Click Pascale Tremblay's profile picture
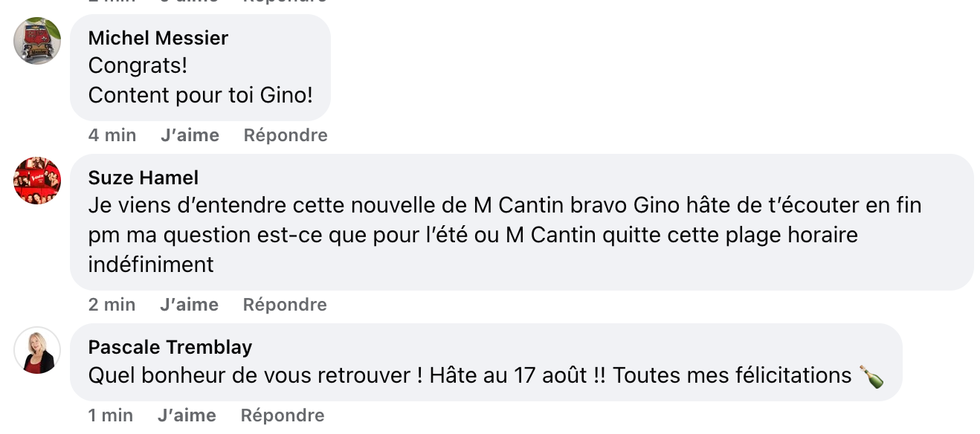 pos(37,350)
